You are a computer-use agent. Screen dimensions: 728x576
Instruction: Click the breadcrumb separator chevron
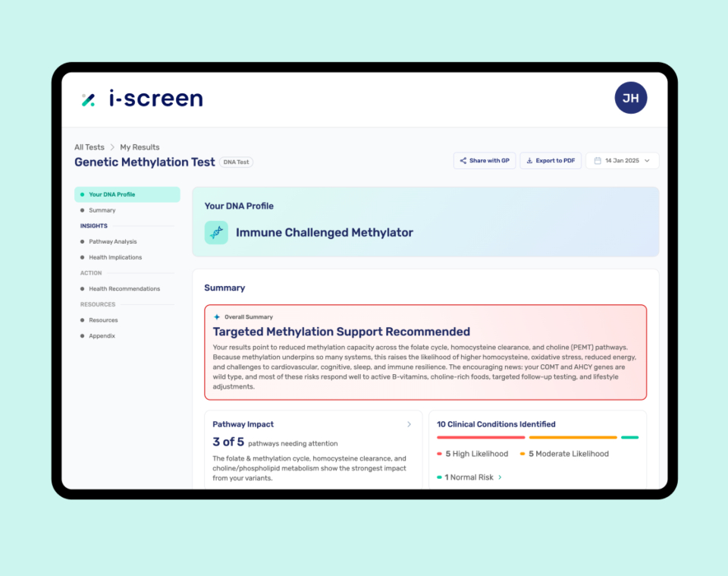pyautogui.click(x=112, y=147)
